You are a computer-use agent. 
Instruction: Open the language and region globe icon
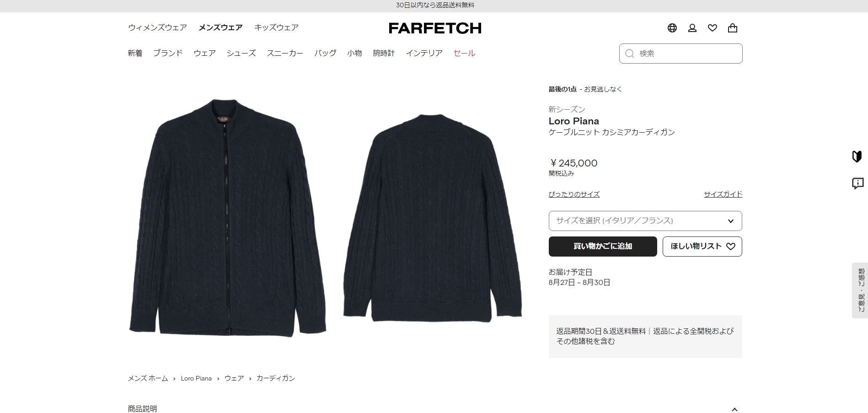coord(672,28)
